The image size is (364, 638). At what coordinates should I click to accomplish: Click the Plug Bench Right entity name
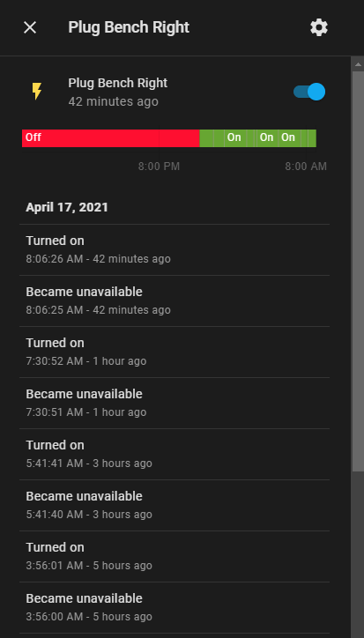click(118, 83)
